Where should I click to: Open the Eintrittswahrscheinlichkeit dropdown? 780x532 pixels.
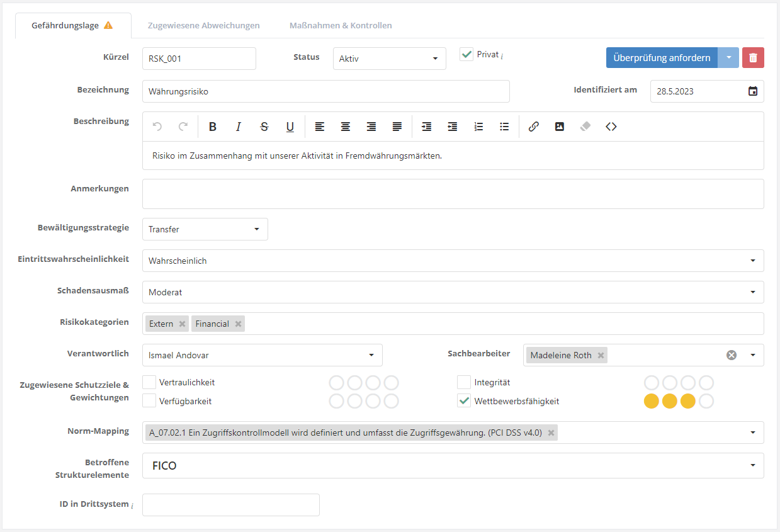(453, 261)
